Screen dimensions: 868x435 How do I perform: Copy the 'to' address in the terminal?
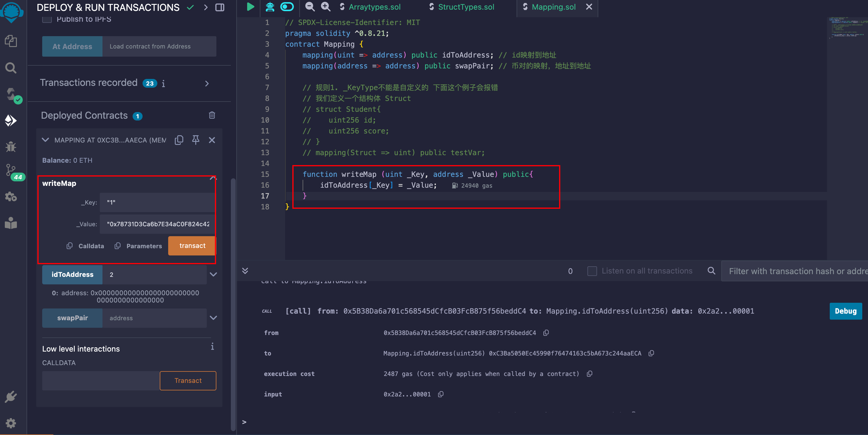[651, 353]
